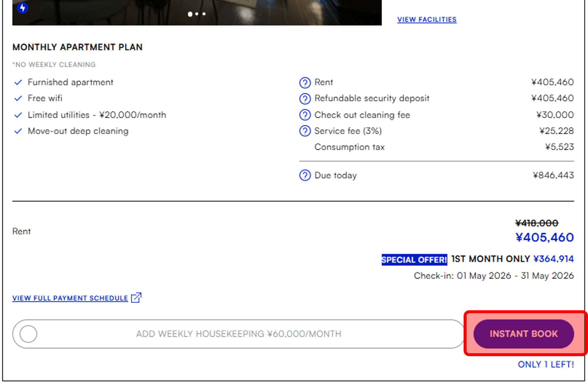
Task: Click external-link icon beside payment schedule
Action: [x=136, y=298]
